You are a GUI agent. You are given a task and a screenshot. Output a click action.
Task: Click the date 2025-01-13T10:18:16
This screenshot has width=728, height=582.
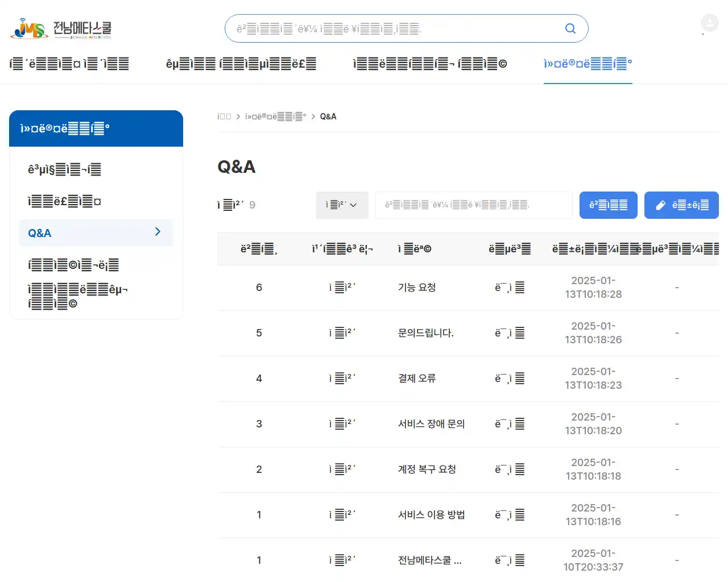(x=593, y=515)
